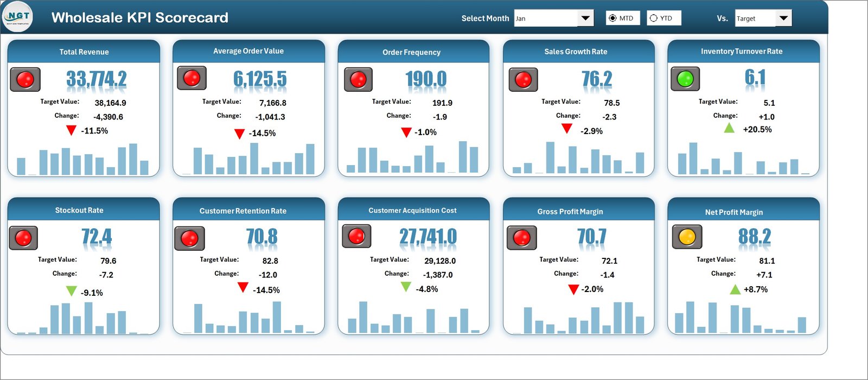868x380 pixels.
Task: Click the Total Revenue bar chart
Action: click(82, 160)
